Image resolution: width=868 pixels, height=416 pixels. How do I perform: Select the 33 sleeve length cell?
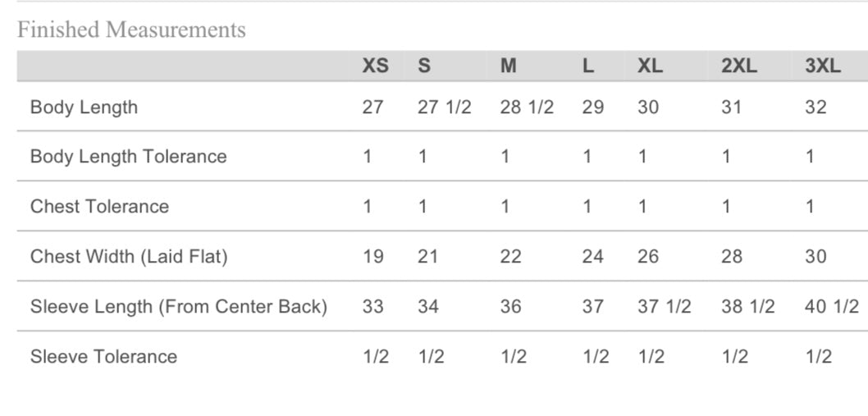pos(373,307)
